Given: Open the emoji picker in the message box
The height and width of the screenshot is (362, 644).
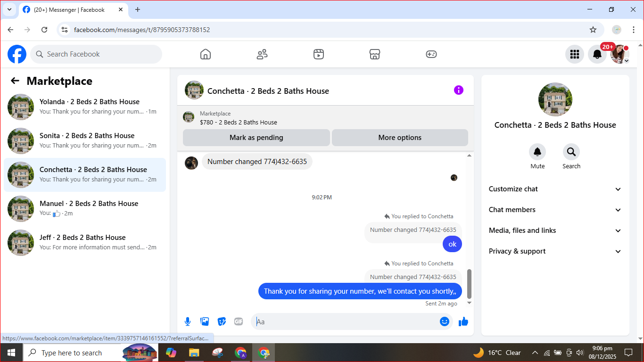Looking at the screenshot, I should click(445, 321).
